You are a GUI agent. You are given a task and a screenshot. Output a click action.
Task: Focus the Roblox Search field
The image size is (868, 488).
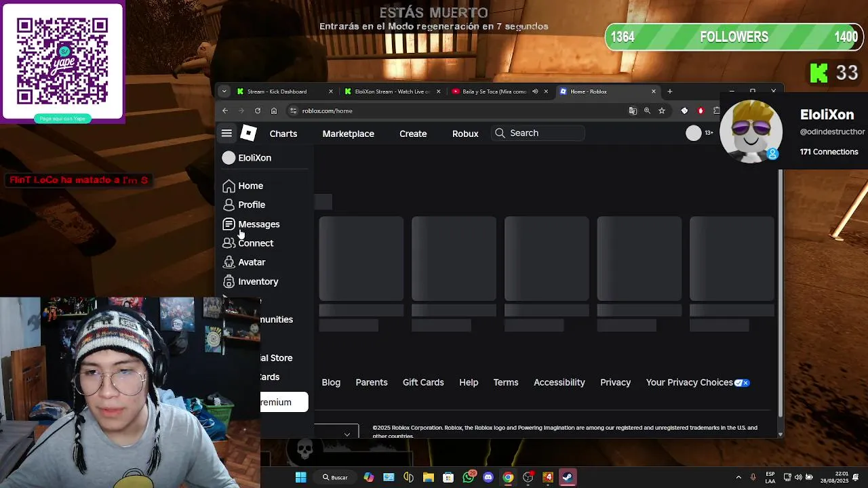(539, 133)
